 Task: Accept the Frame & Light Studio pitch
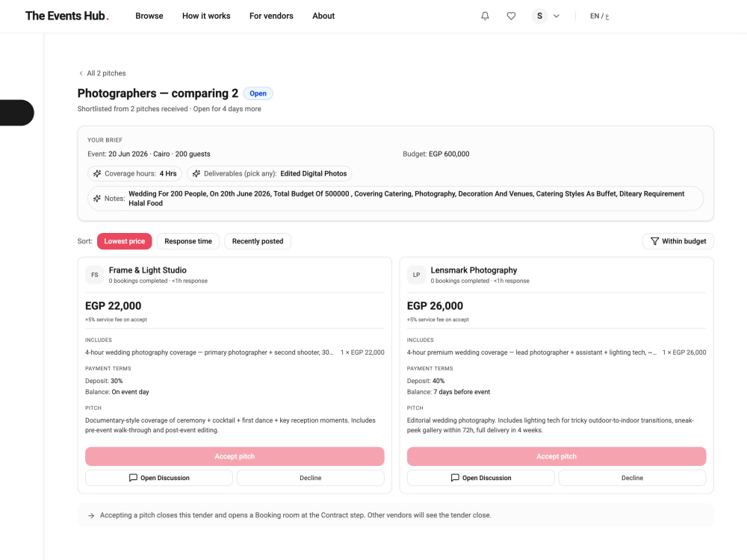235,456
